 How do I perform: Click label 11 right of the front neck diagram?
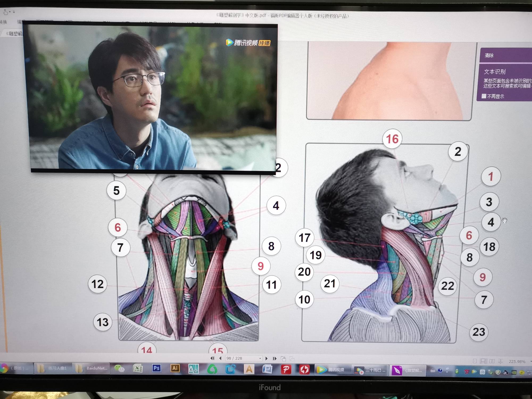[271, 285]
